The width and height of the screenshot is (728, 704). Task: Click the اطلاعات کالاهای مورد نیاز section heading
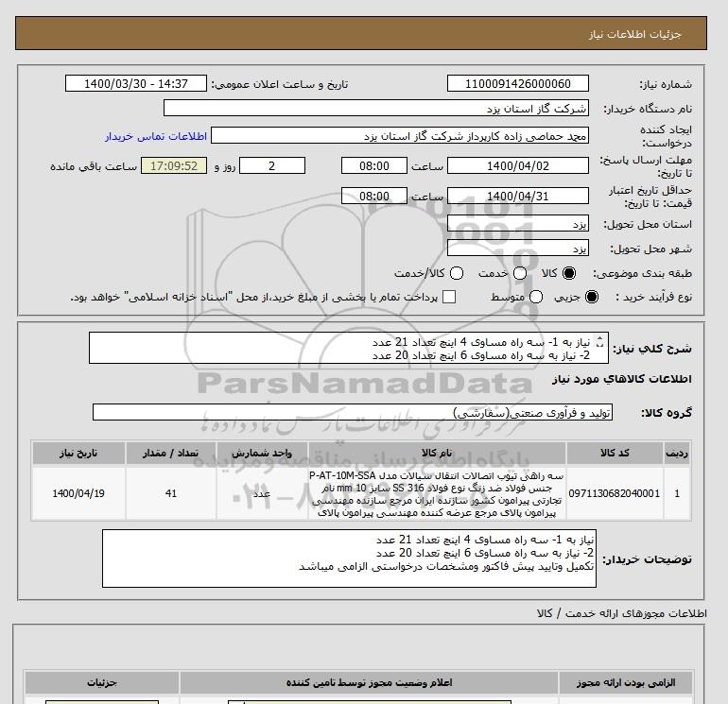click(622, 379)
